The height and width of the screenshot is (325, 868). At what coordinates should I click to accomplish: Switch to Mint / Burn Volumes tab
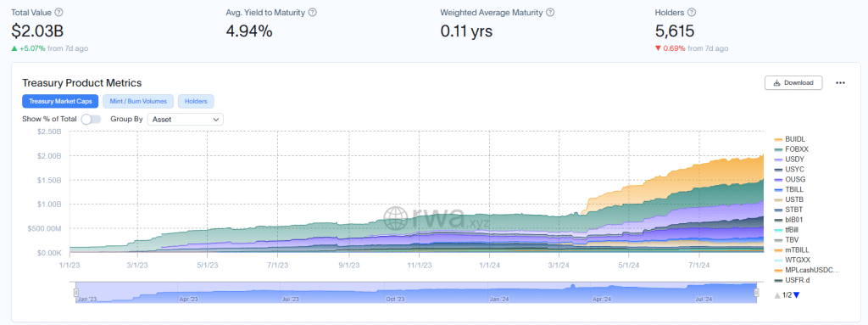pos(138,102)
